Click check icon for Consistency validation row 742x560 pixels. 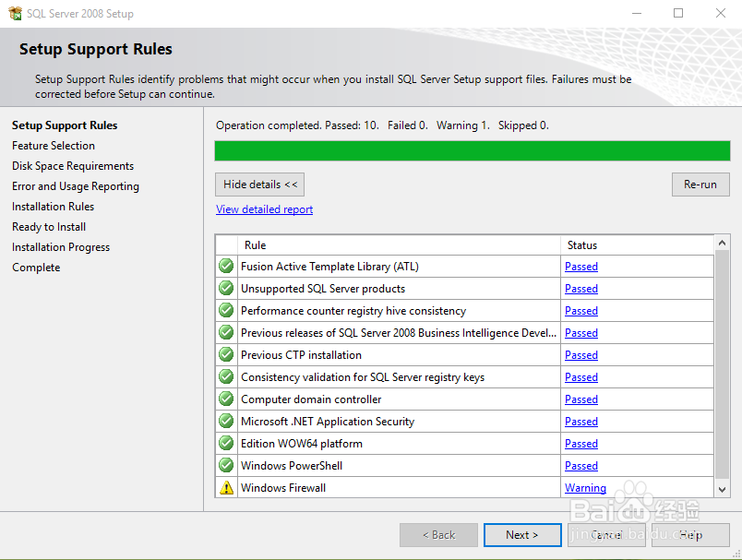(x=226, y=377)
